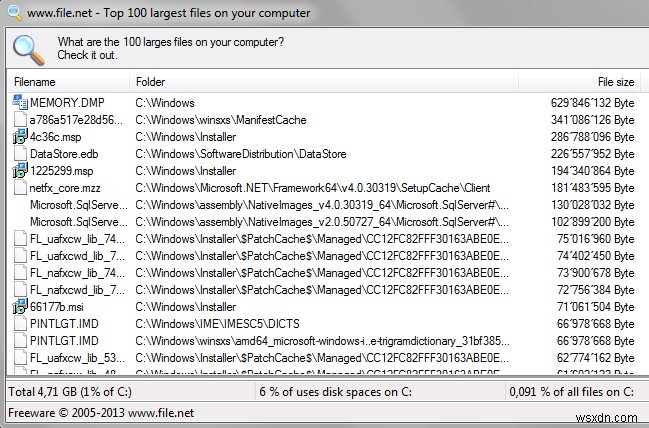This screenshot has height=428, width=649.
Task: Click the 1225299.msp installer icon
Action: 20,171
